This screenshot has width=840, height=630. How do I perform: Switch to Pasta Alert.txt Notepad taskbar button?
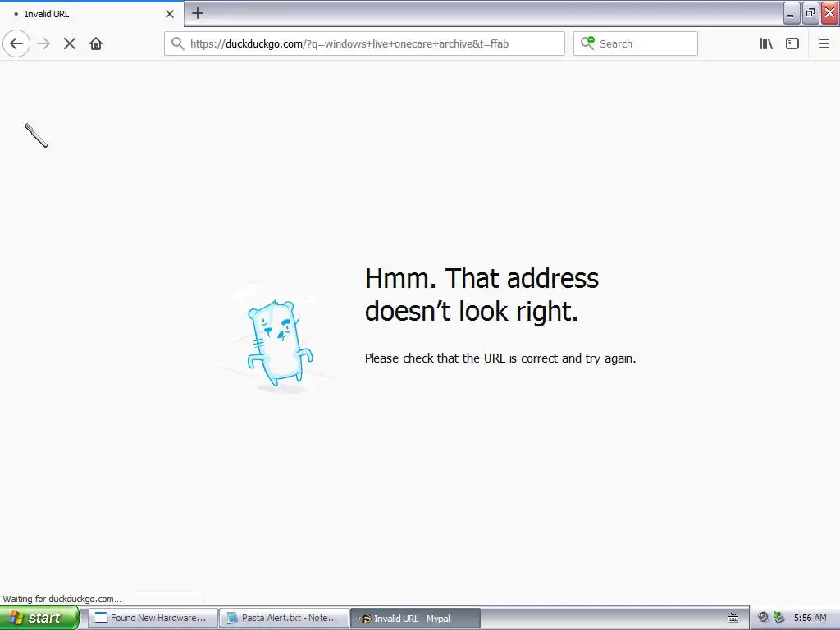click(x=284, y=618)
